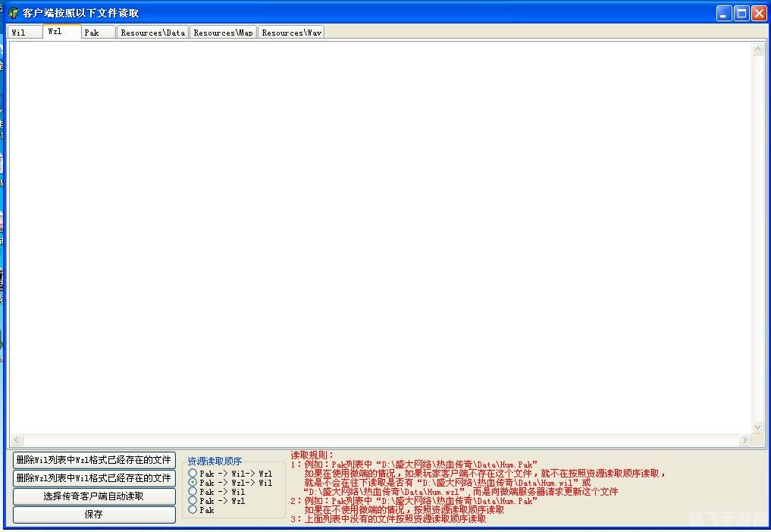Choose the Pak -> Wzl -> Wil read order

[193, 483]
